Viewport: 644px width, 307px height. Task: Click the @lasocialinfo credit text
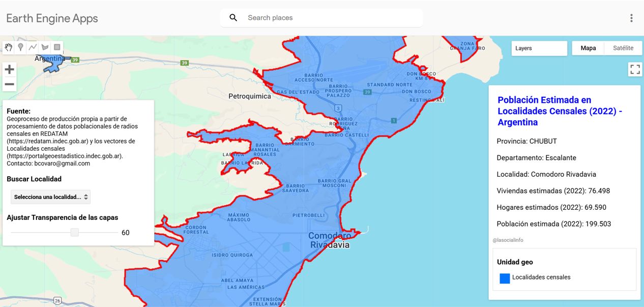click(508, 240)
